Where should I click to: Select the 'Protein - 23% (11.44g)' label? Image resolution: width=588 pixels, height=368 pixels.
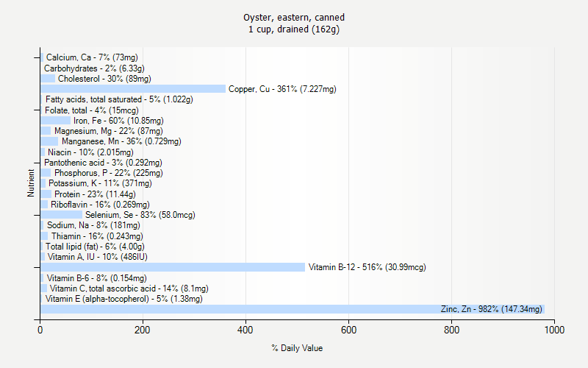coord(95,194)
